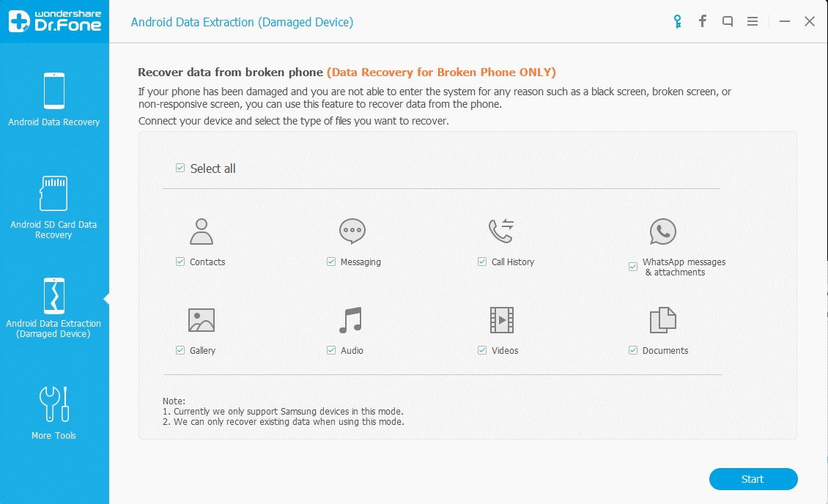The width and height of the screenshot is (828, 504).
Task: Open the feedback chat icon
Action: pos(727,21)
